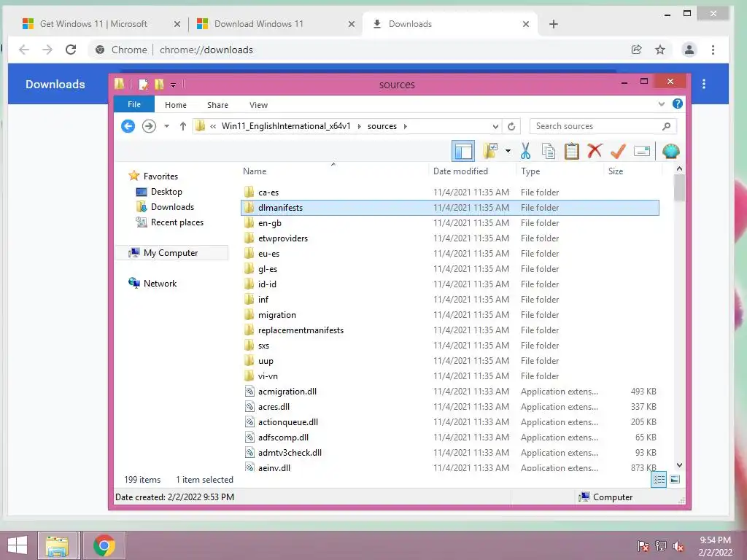Screen dimensions: 747x560
Task: Select My Computer in navigation pane
Action: [x=171, y=253]
